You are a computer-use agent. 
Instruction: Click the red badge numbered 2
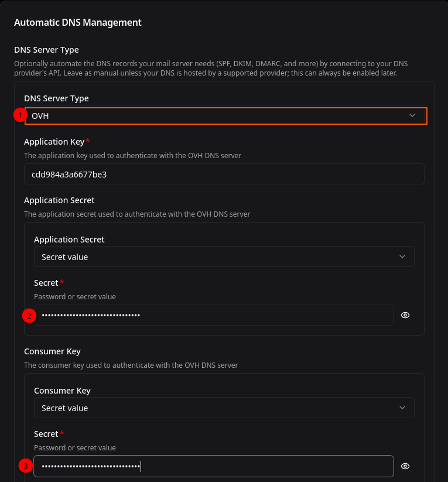click(x=29, y=316)
